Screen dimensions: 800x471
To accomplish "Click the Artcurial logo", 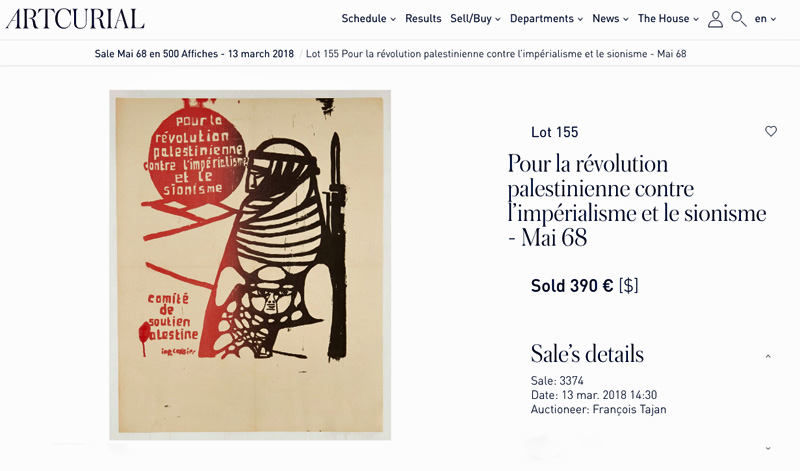I will click(x=75, y=19).
